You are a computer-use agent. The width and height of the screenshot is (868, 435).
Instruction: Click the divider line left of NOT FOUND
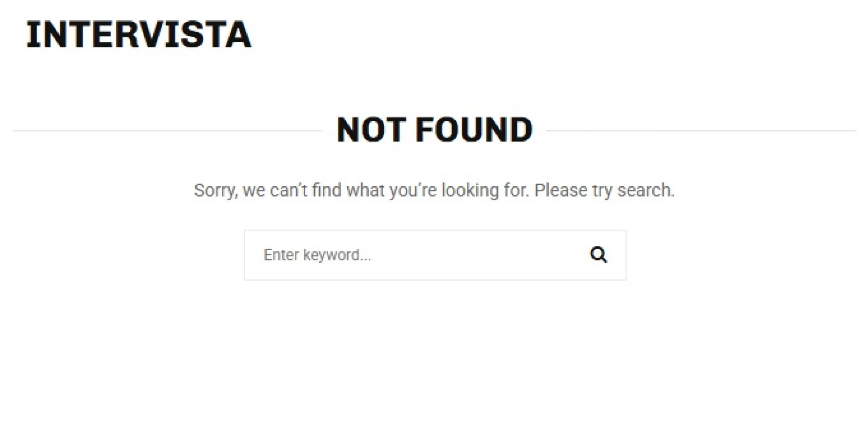pyautogui.click(x=167, y=131)
